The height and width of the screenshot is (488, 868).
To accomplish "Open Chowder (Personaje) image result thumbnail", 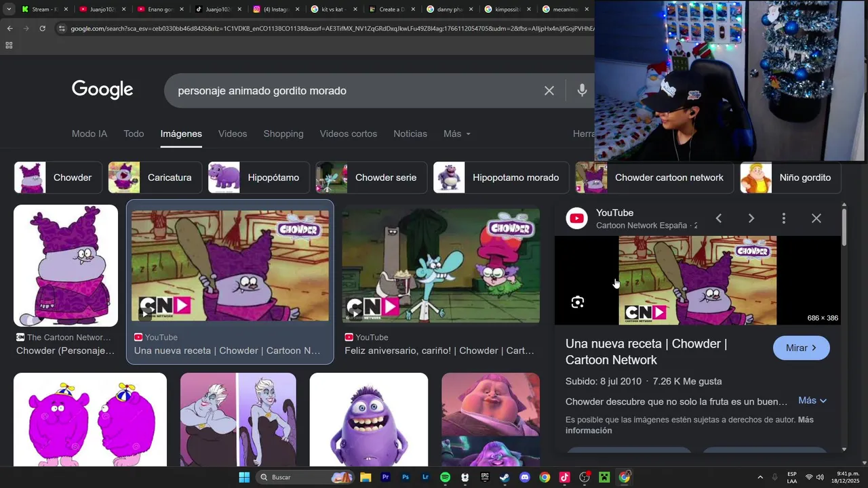I will [66, 266].
